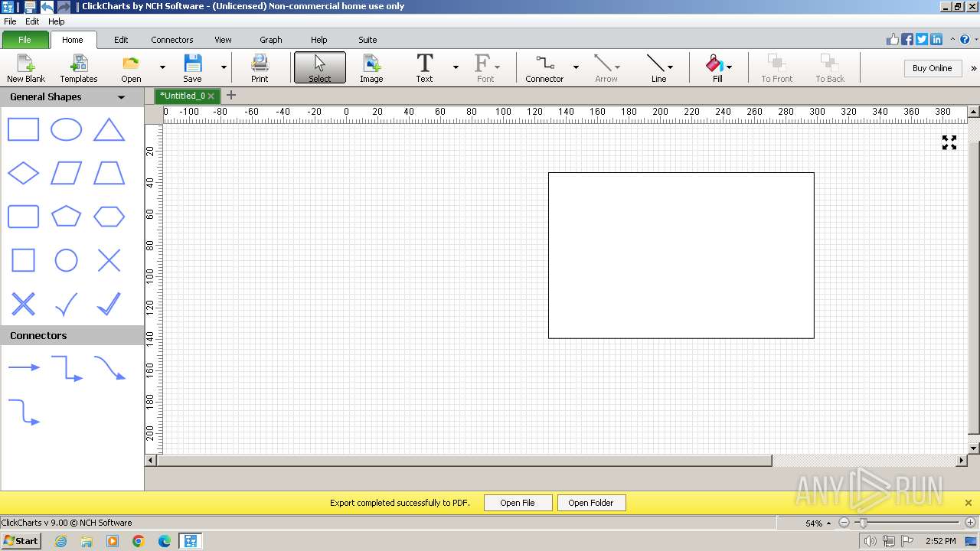Open the Connector dropdown arrow
This screenshot has width=980, height=551.
coord(576,67)
